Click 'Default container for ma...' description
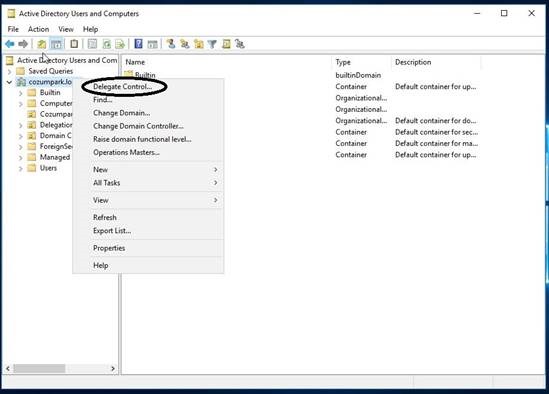The width and height of the screenshot is (549, 394). (436, 143)
